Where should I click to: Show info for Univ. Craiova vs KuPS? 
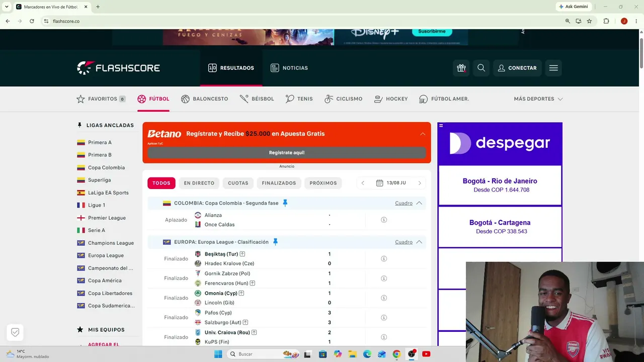coord(383,337)
